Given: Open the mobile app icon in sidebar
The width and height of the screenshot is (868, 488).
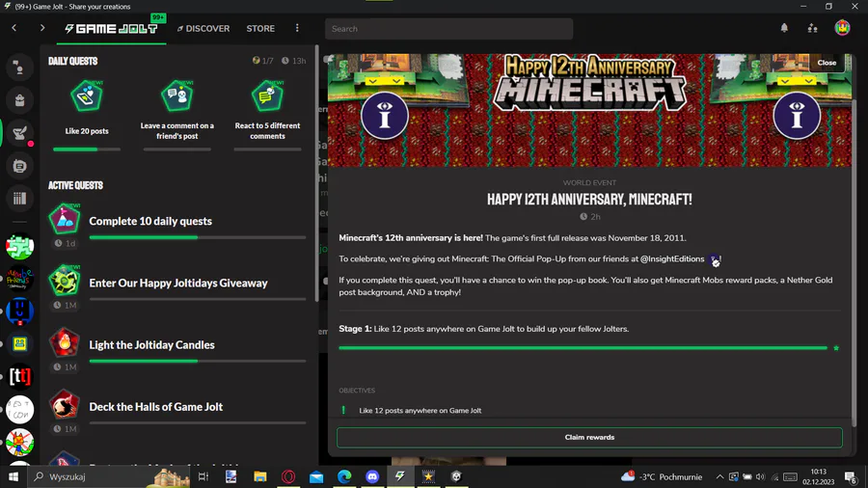Looking at the screenshot, I should (x=19, y=166).
